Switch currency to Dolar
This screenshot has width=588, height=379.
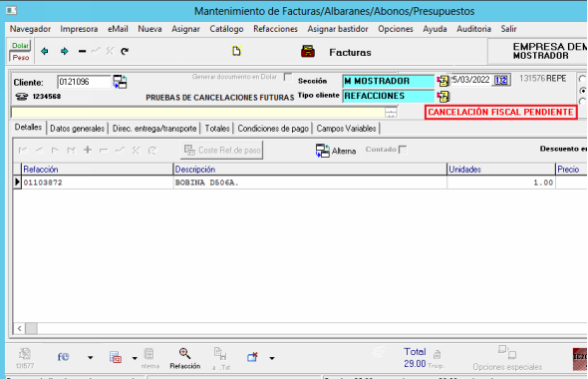(20, 46)
